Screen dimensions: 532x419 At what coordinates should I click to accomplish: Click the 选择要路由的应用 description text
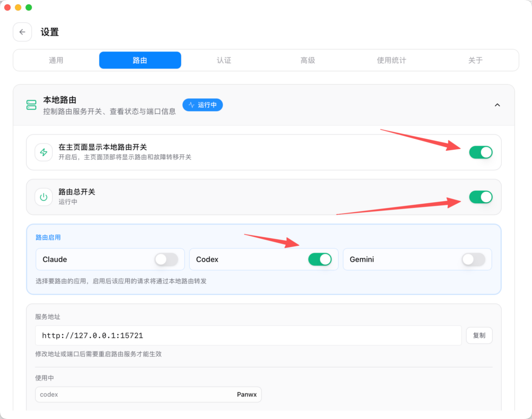121,281
